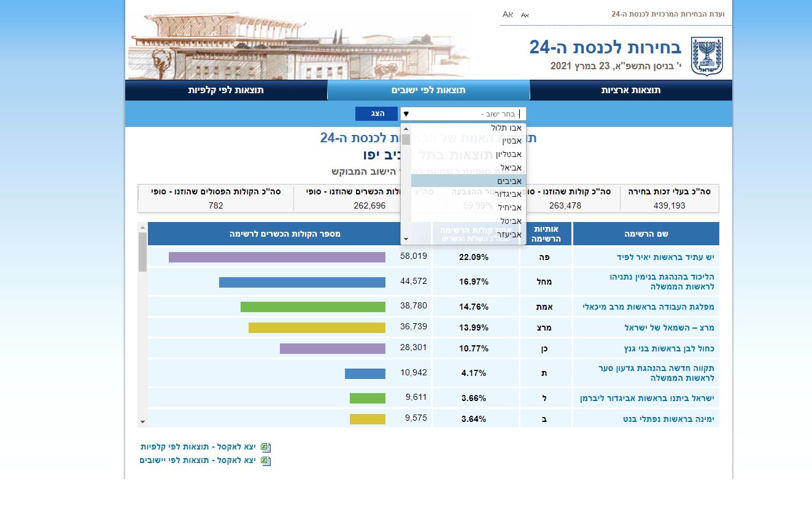The width and height of the screenshot is (812, 509).
Task: Click invalid votes value 782
Action: (216, 205)
